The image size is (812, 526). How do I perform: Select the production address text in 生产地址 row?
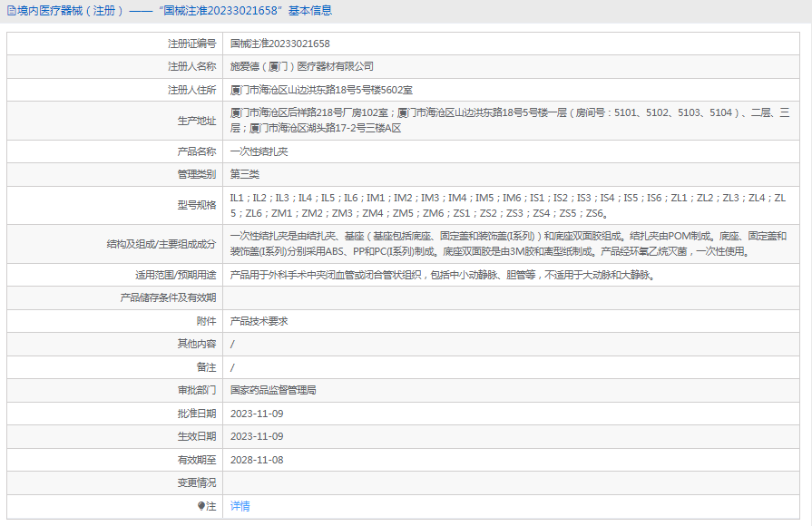[x=510, y=120]
